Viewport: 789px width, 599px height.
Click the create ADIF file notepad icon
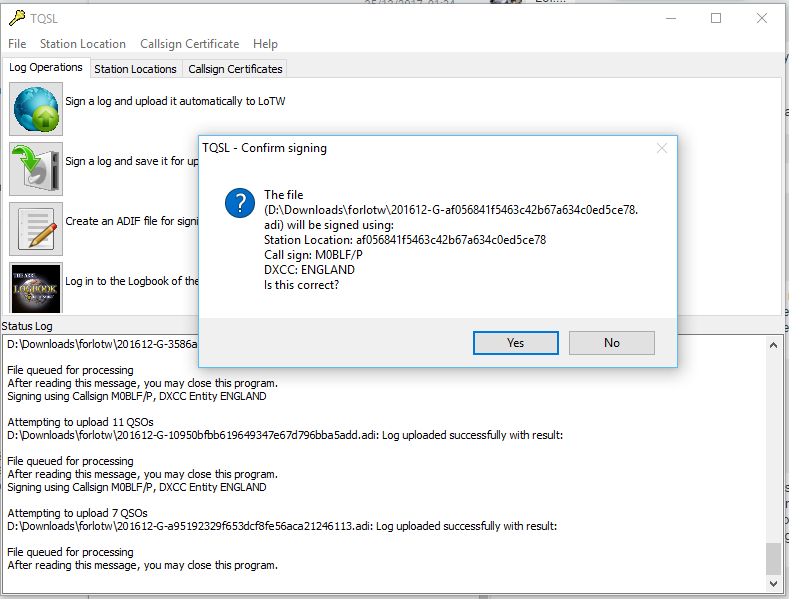pos(36,229)
